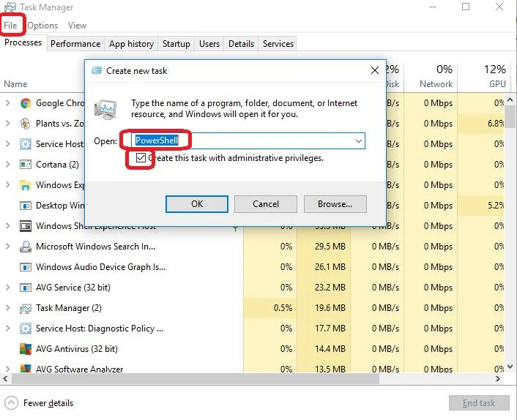
Task: Open the Options menu
Action: (42, 26)
